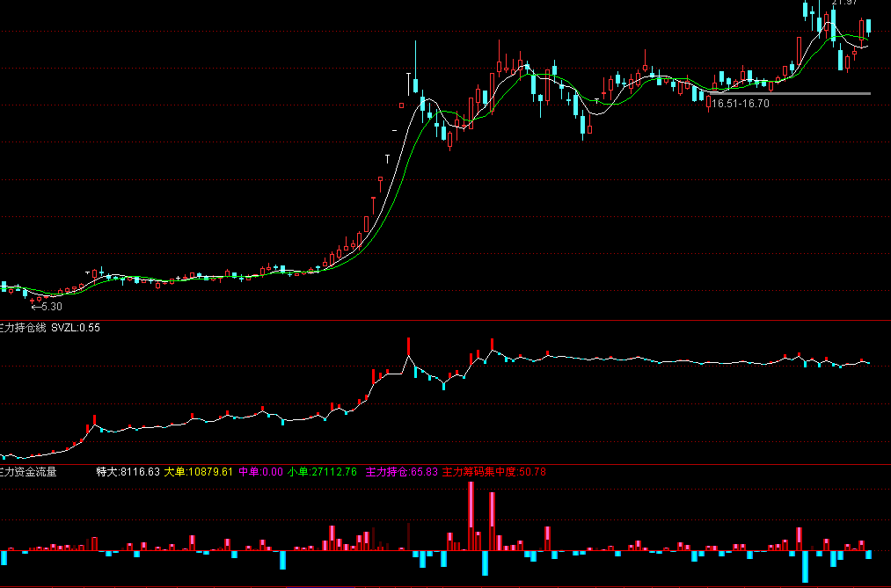Image resolution: width=891 pixels, height=588 pixels.
Task: Click the 主力持仓线 indicator title
Action: click(x=22, y=328)
